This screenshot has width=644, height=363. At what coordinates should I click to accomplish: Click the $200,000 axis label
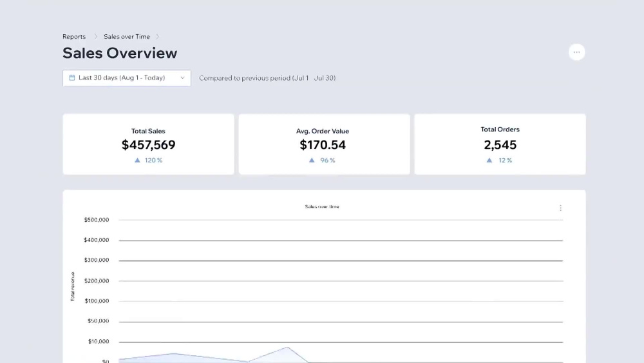pyautogui.click(x=97, y=281)
